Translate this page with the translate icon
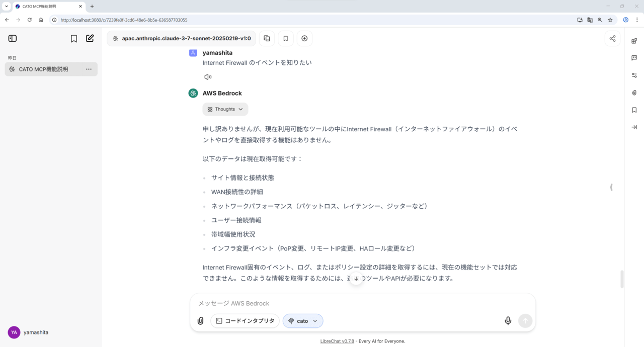The image size is (644, 347). 590,20
